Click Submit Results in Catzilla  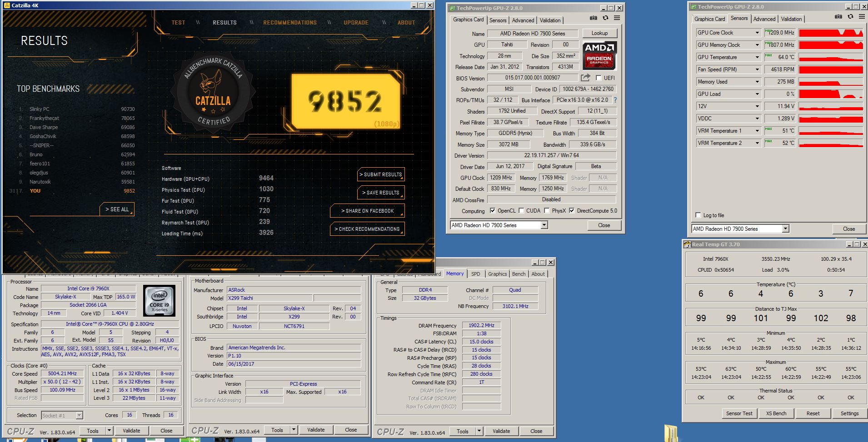[381, 174]
